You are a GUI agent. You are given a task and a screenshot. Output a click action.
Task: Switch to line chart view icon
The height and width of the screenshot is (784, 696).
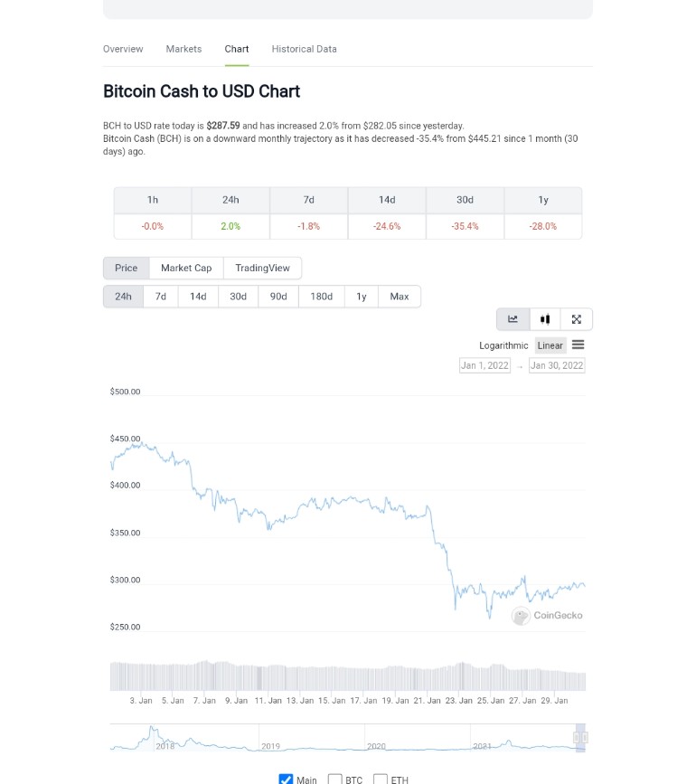(x=513, y=319)
